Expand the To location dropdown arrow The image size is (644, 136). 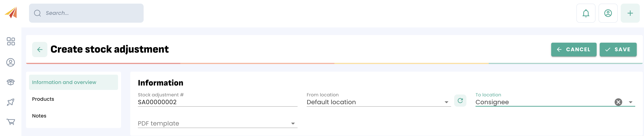point(630,102)
